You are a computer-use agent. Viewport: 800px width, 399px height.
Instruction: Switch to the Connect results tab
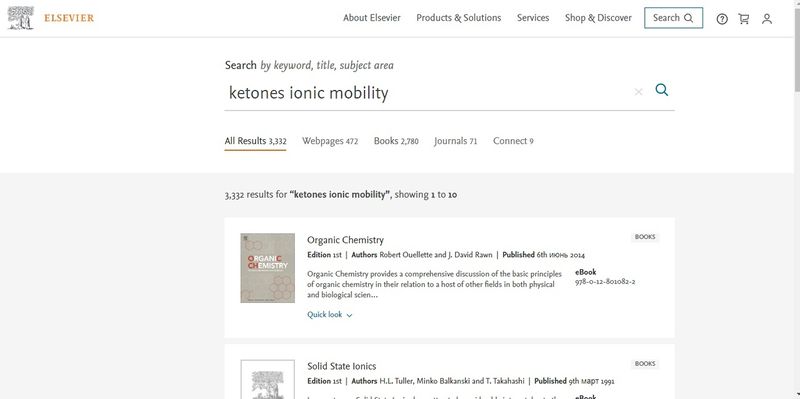point(513,141)
